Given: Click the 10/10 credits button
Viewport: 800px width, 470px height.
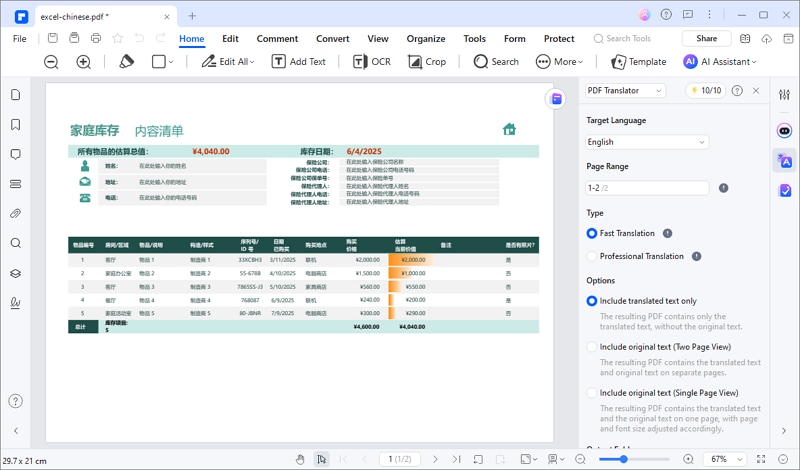Looking at the screenshot, I should [706, 90].
